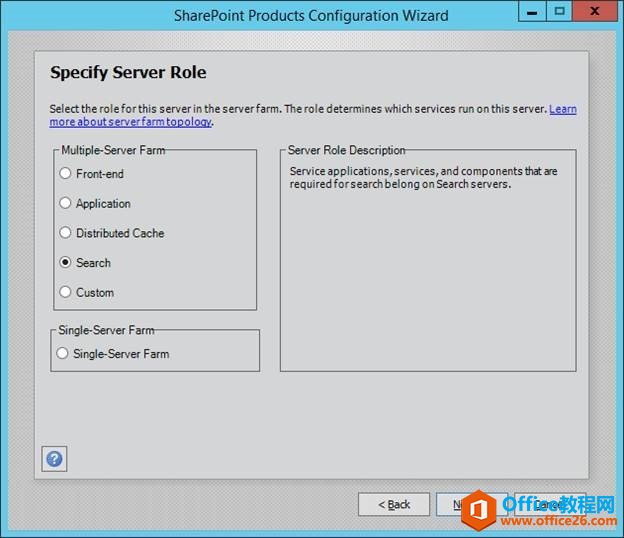624x538 pixels.
Task: Click the Single-Server Farm group box title
Action: pyautogui.click(x=106, y=330)
